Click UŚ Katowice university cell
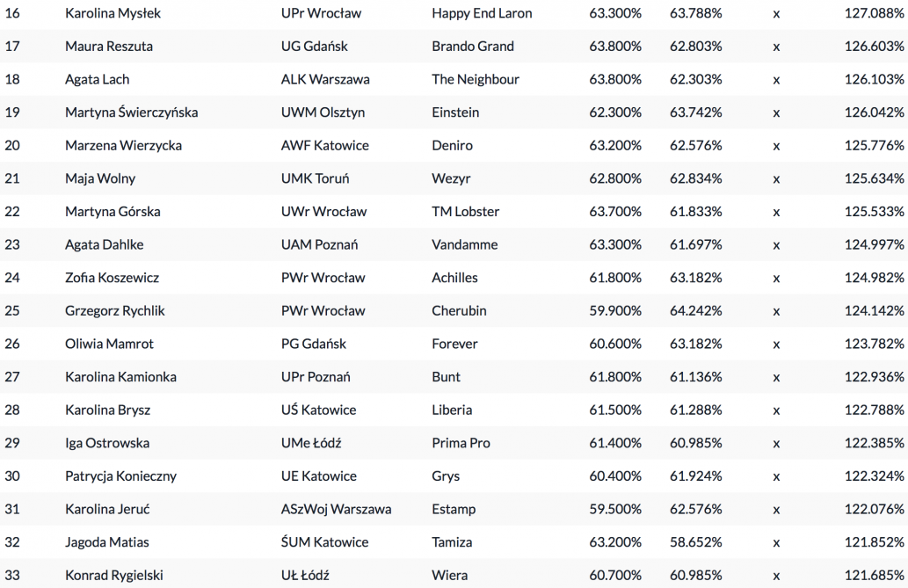The image size is (908, 588). [318, 410]
